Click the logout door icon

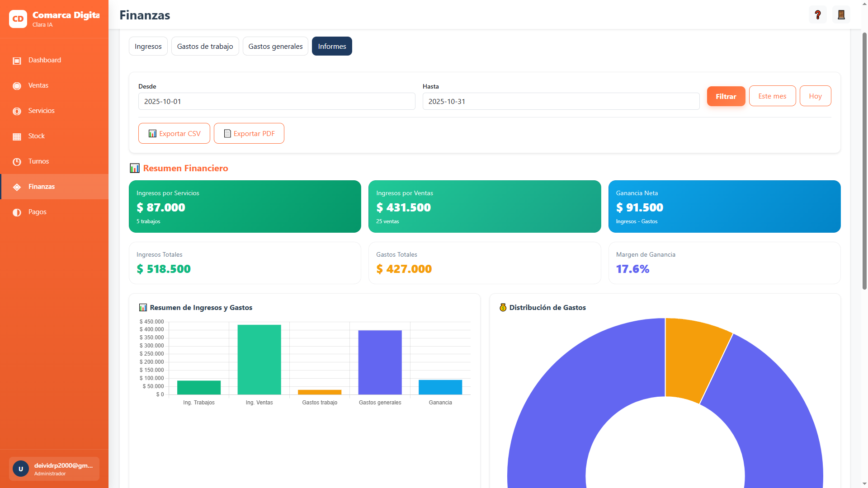[841, 15]
